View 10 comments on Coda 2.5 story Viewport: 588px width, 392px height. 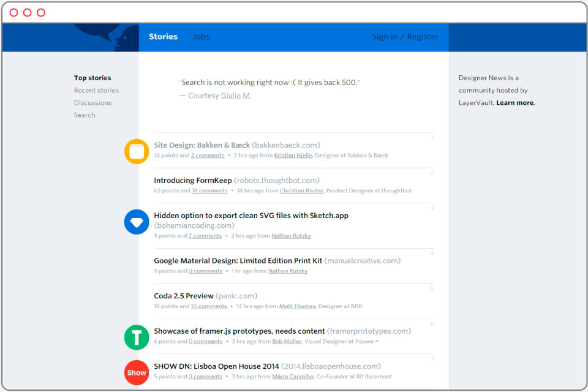click(209, 306)
